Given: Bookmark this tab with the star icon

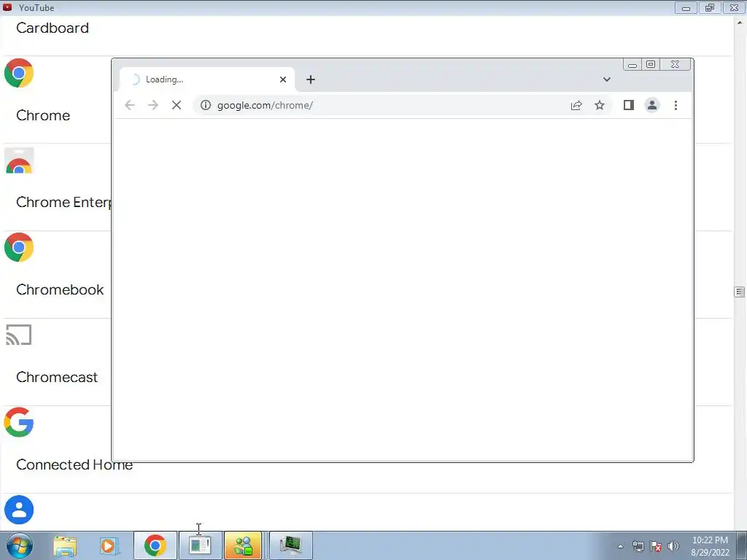Looking at the screenshot, I should 600,105.
